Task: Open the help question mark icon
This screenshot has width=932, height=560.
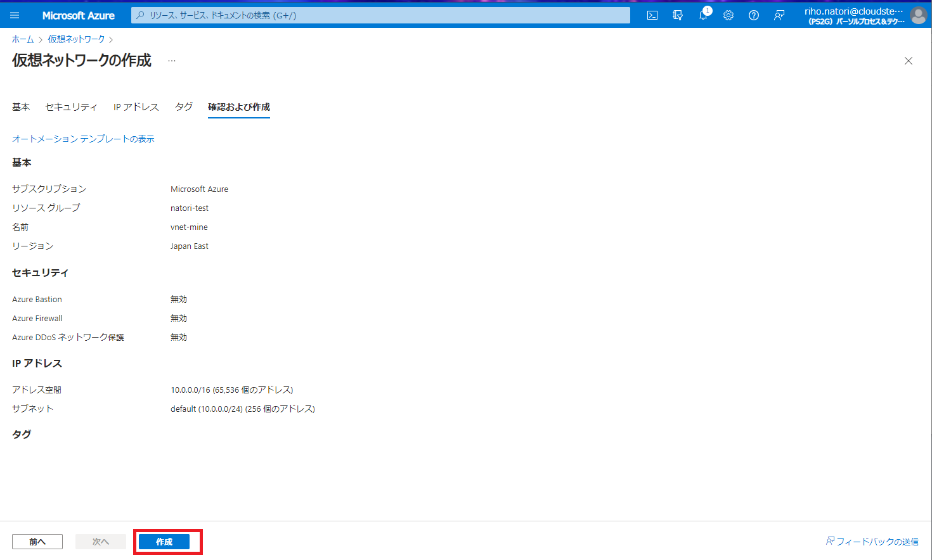Action: (x=754, y=15)
